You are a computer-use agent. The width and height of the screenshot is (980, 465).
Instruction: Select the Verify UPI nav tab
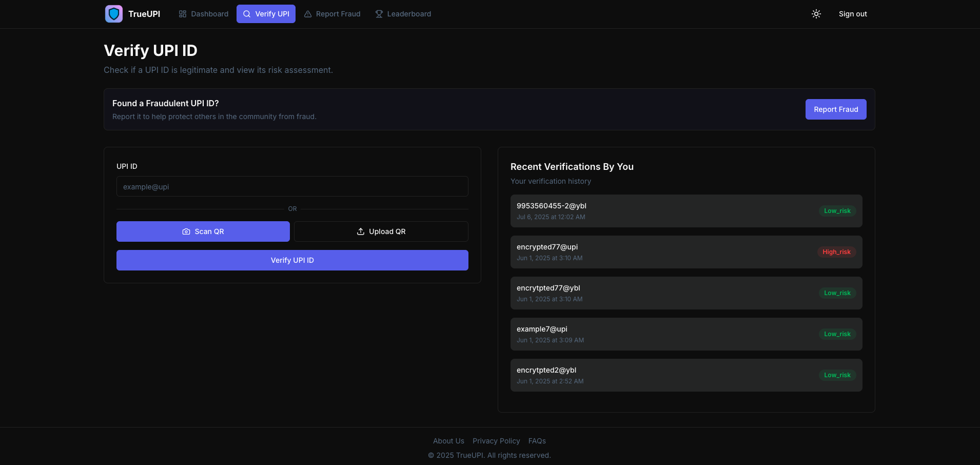click(266, 14)
